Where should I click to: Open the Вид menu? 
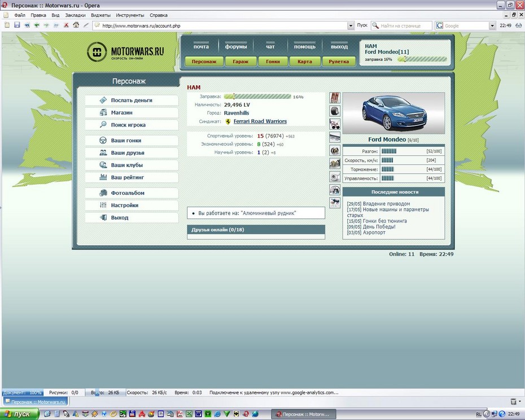55,15
